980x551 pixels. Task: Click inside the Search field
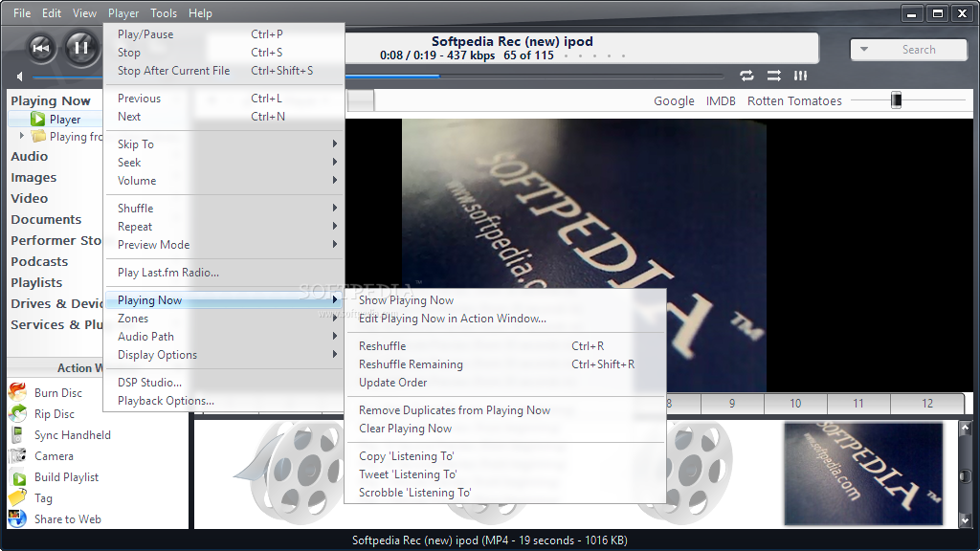pyautogui.click(x=919, y=50)
